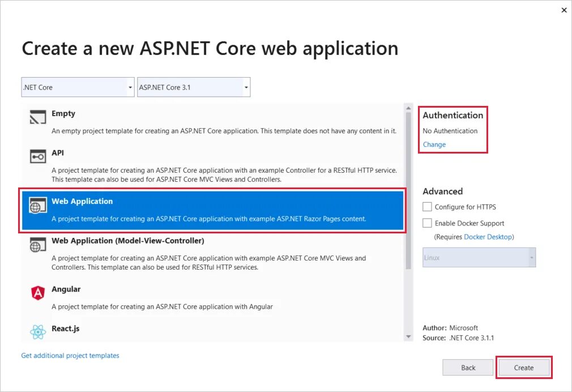
Task: Click the template list scroll down arrow
Action: [x=408, y=336]
